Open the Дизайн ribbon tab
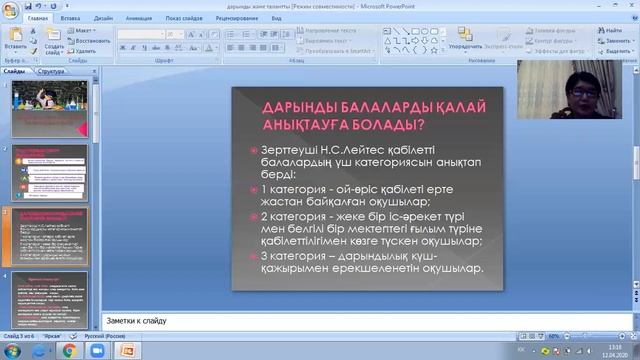640x360 pixels. pyautogui.click(x=103, y=18)
